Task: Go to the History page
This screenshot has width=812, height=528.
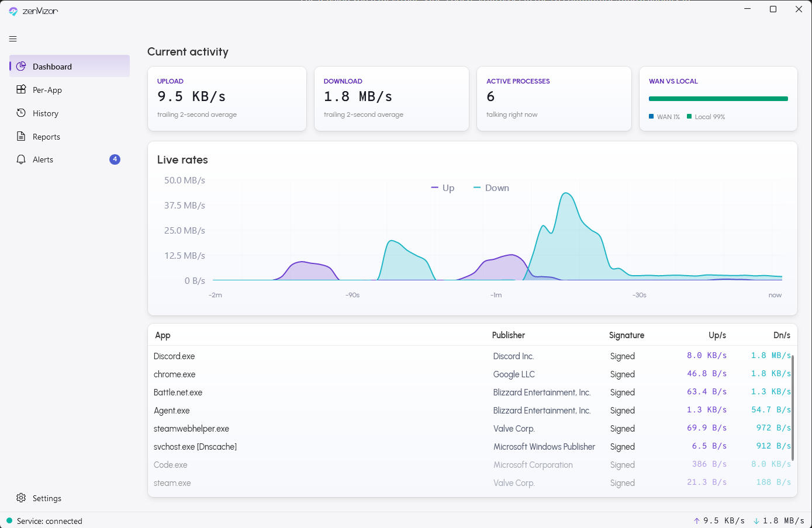Action: pyautogui.click(x=70, y=113)
